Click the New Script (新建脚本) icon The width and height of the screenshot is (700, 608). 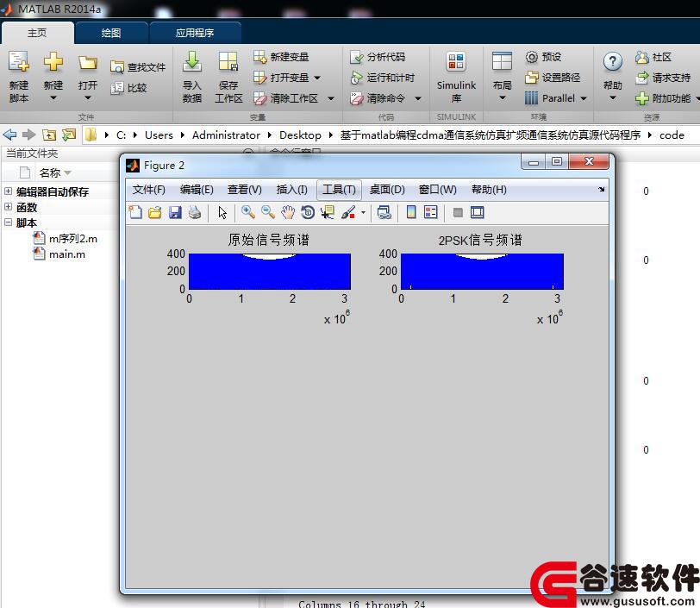(x=19, y=61)
